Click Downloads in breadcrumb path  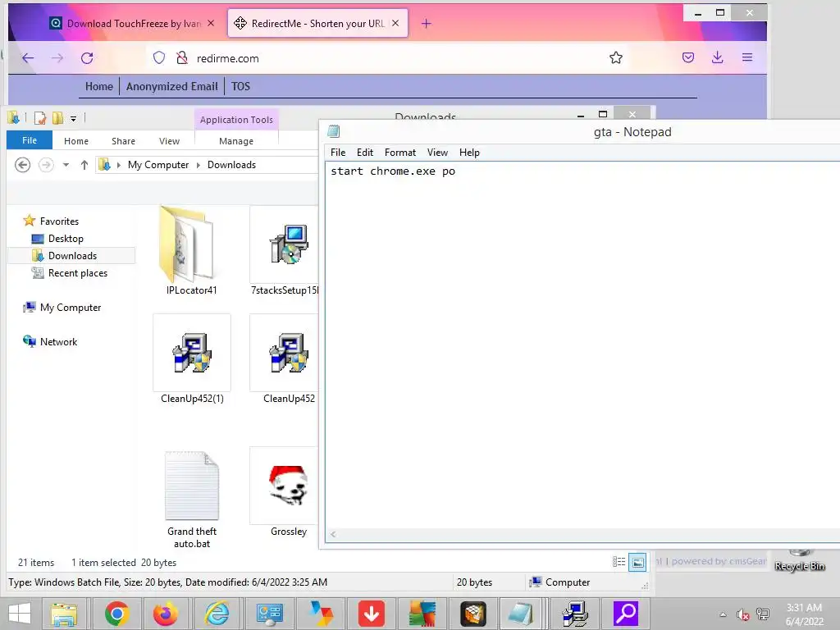coord(231,165)
